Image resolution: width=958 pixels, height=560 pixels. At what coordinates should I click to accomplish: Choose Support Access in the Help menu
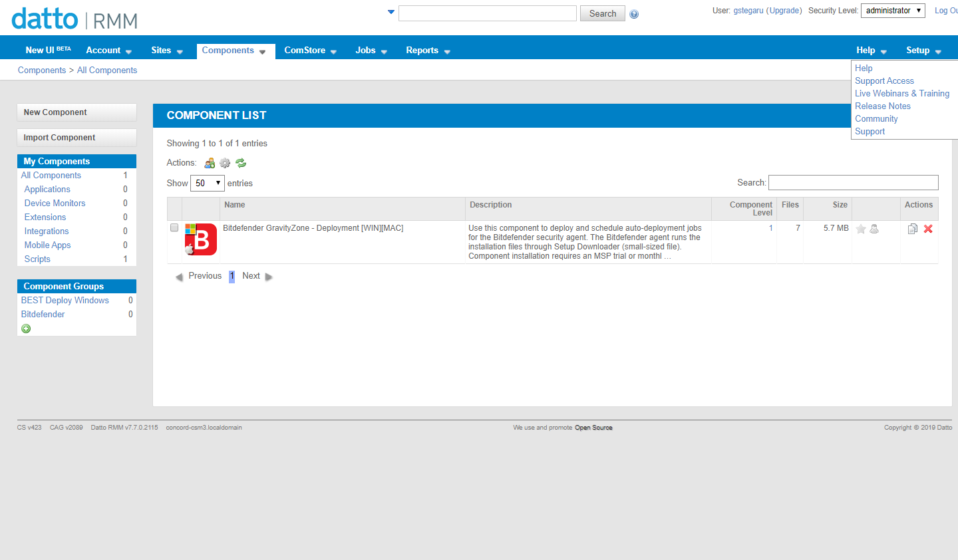(x=884, y=81)
